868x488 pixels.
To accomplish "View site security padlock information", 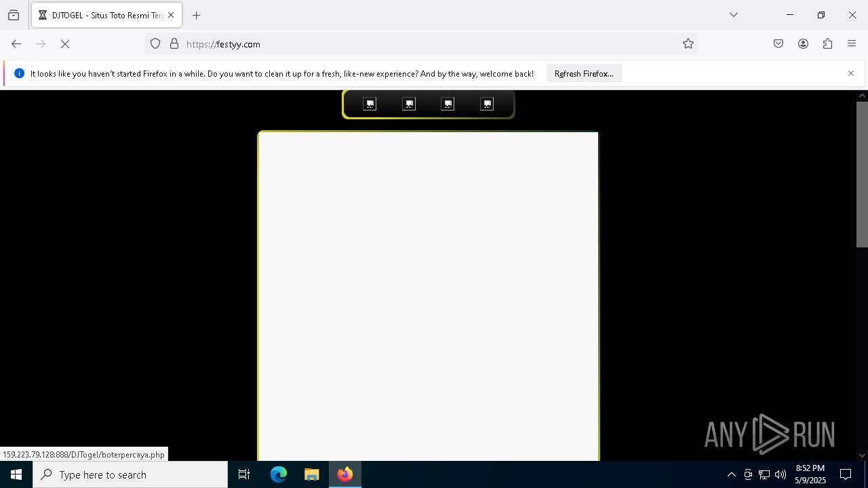I will tap(174, 44).
